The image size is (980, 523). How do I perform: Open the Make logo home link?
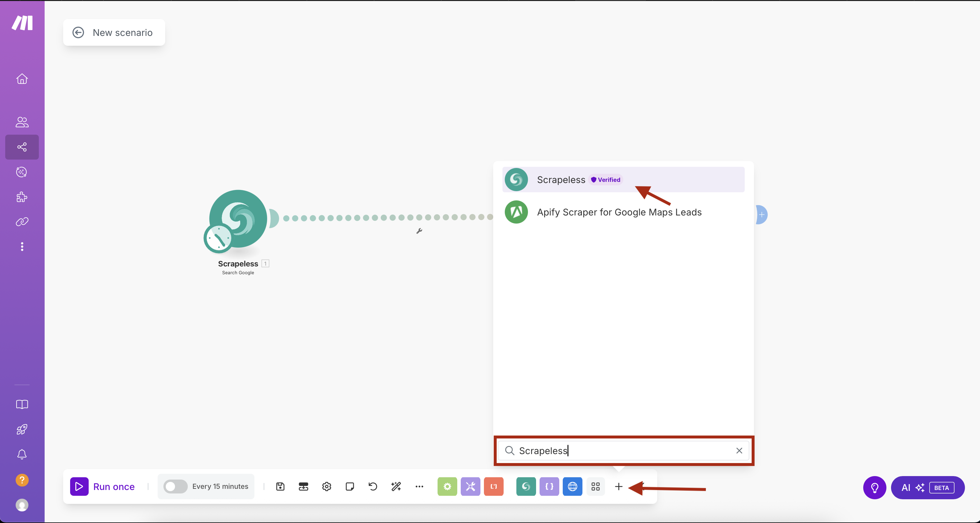[x=22, y=23]
